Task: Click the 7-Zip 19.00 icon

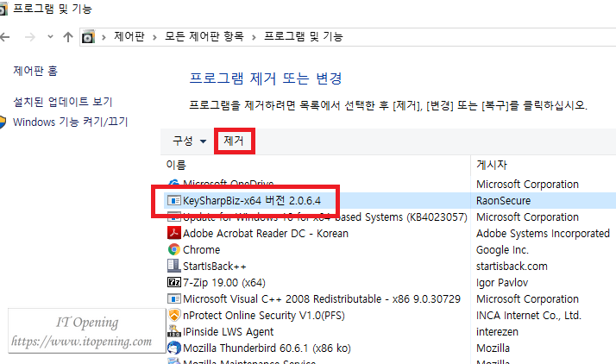Action: (174, 282)
